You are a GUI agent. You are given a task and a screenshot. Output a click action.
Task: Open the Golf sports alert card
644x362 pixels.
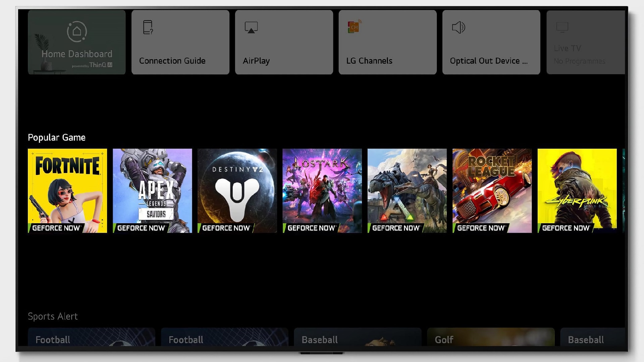pos(491,337)
